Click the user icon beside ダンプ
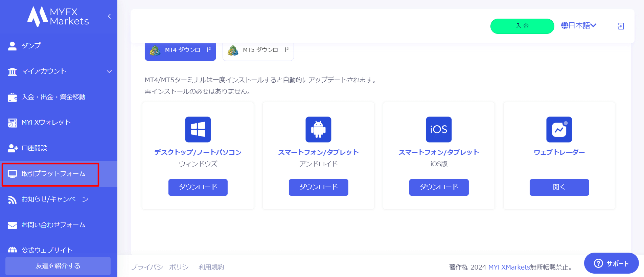This screenshot has height=277, width=644. 12,46
